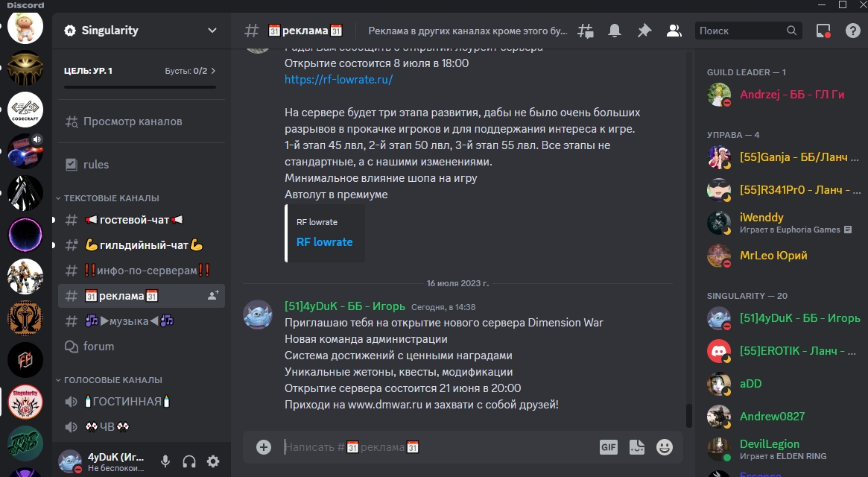The width and height of the screenshot is (868, 477).
Task: Open the sticker picker icon
Action: (x=636, y=447)
